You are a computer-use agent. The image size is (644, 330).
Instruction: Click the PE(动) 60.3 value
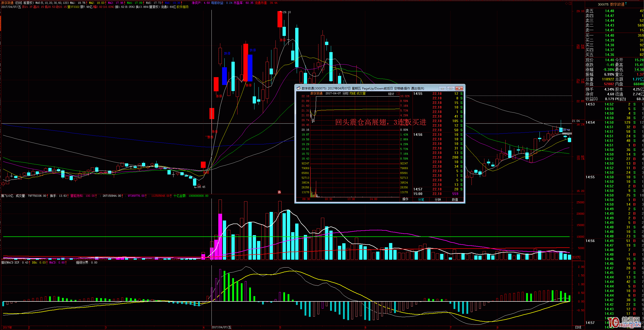click(x=640, y=99)
